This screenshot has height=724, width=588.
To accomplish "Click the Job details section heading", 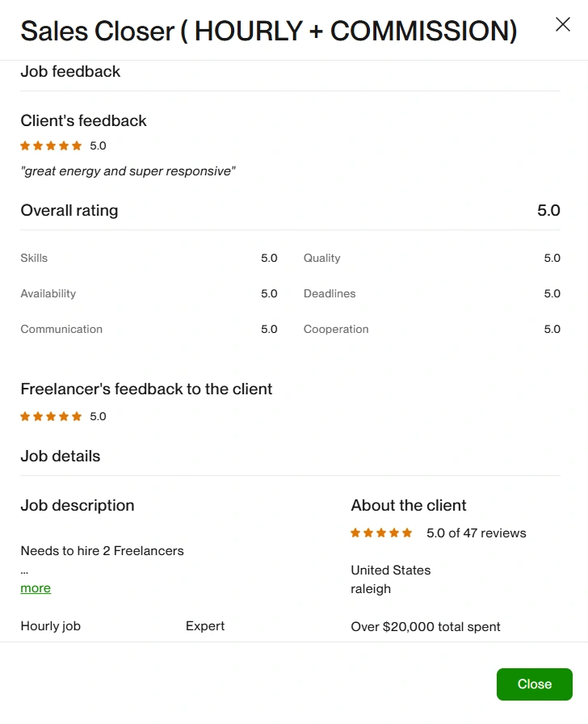I will click(x=61, y=457).
